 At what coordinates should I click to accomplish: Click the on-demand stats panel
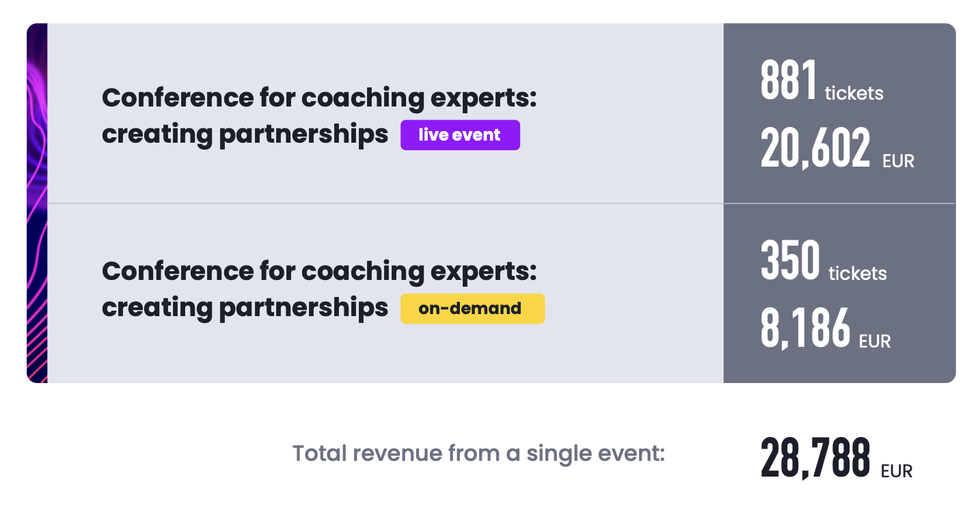point(839,294)
